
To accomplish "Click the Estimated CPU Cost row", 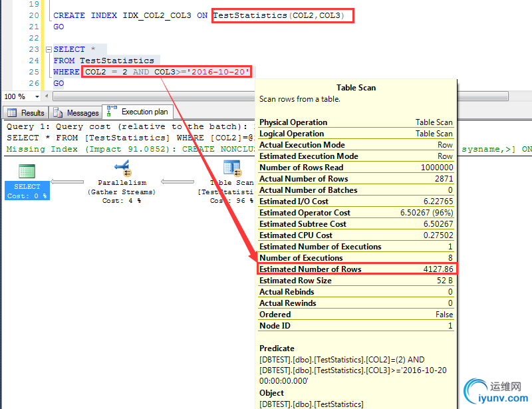I will (x=356, y=235).
